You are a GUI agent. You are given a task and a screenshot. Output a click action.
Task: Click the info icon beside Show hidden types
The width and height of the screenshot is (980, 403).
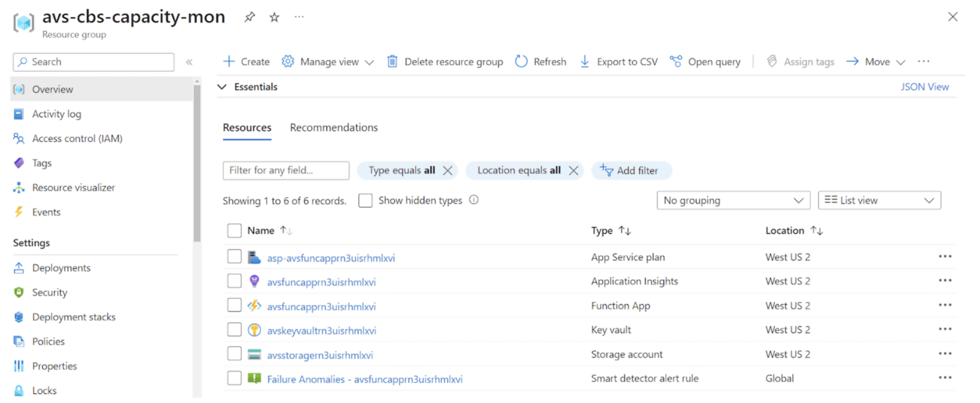pos(474,200)
